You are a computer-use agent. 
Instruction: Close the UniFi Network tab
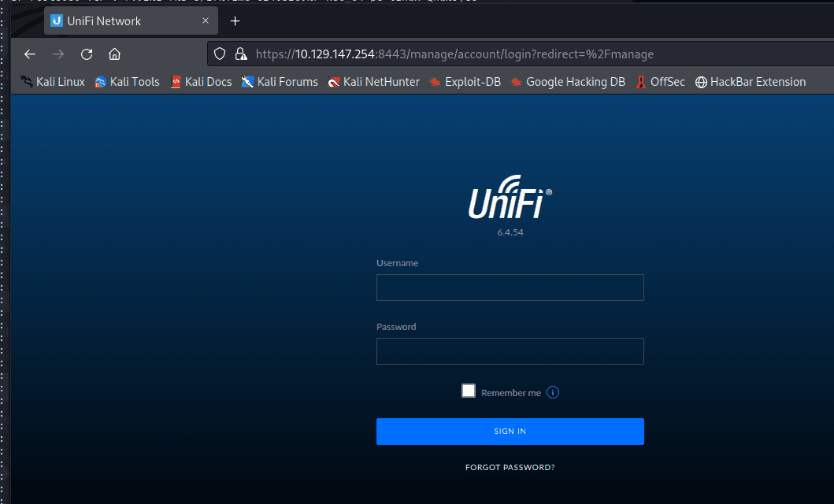pyautogui.click(x=203, y=21)
